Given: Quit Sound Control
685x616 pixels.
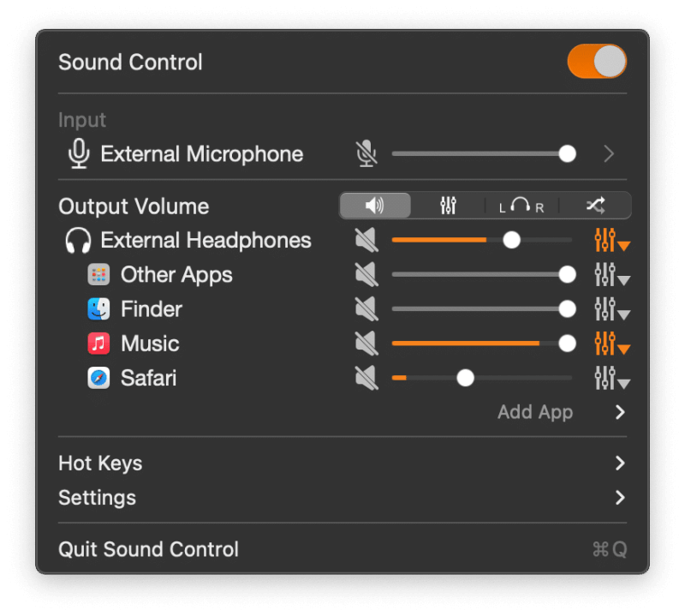Looking at the screenshot, I should tap(147, 549).
